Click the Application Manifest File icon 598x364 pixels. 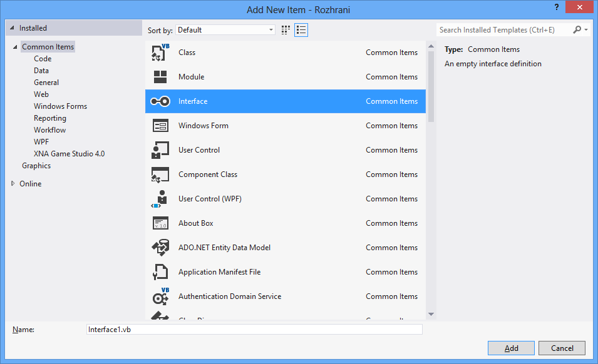(160, 272)
